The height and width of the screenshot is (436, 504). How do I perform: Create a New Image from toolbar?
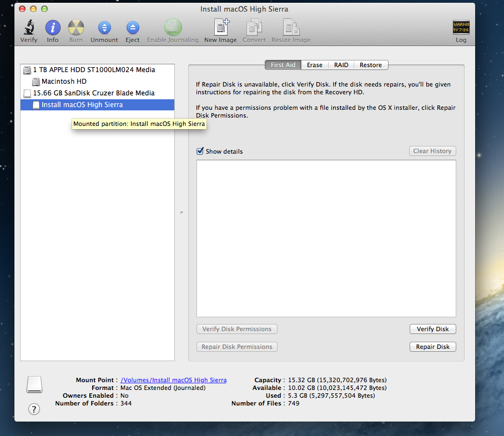pyautogui.click(x=221, y=27)
